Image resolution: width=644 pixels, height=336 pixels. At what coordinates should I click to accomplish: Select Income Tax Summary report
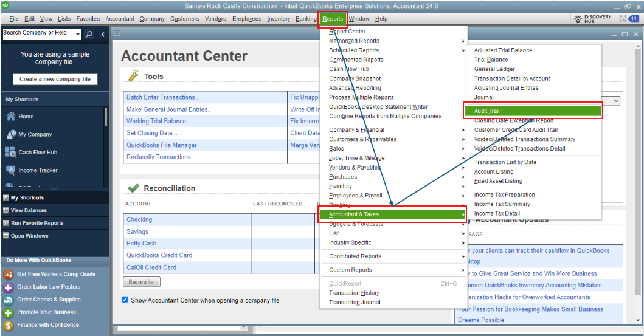(x=502, y=204)
